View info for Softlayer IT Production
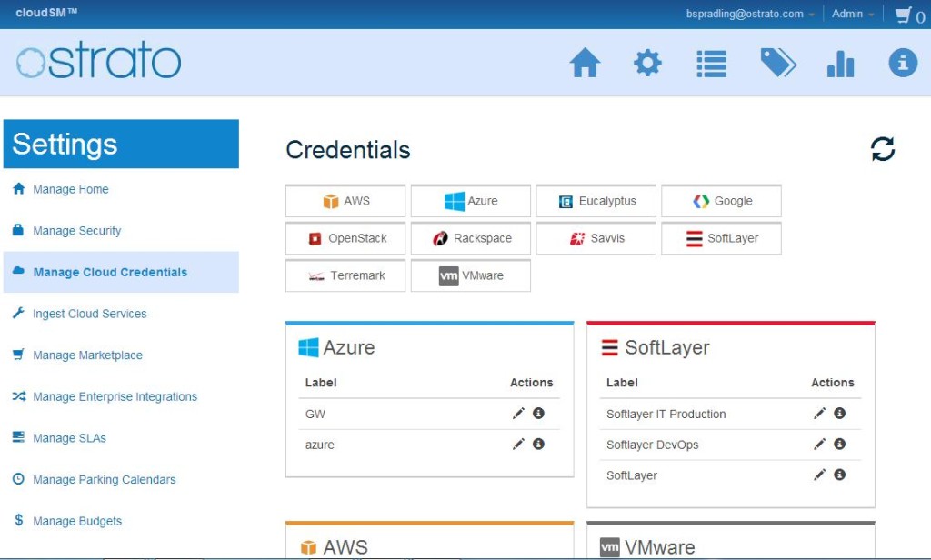Image resolution: width=931 pixels, height=560 pixels. coord(839,413)
